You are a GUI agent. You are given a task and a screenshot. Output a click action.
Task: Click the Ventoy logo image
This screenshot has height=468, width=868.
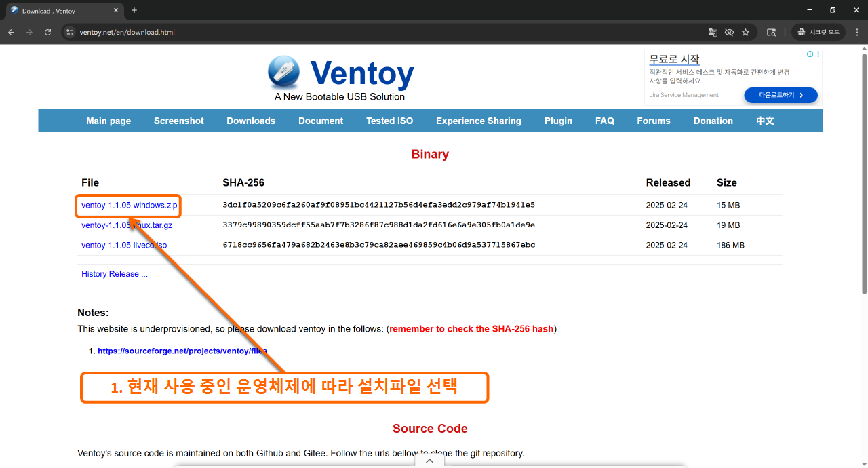point(285,70)
